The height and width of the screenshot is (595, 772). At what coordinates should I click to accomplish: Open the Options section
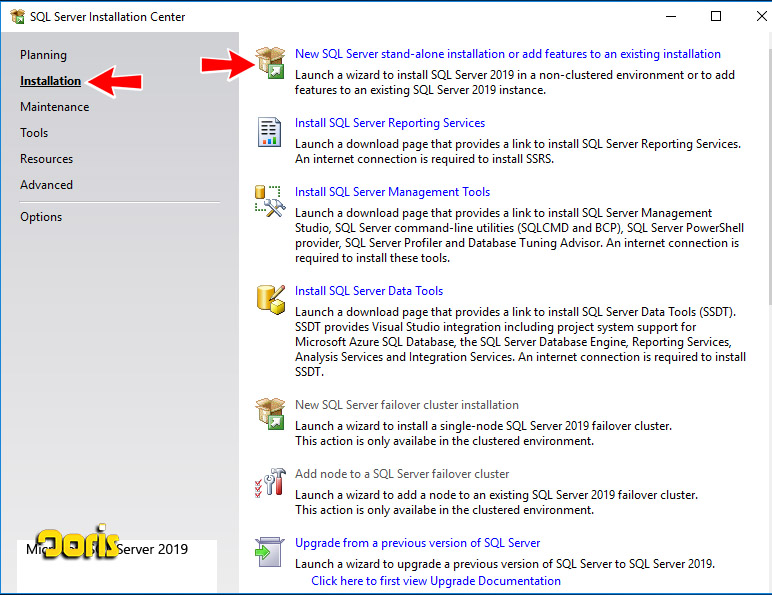click(x=41, y=217)
